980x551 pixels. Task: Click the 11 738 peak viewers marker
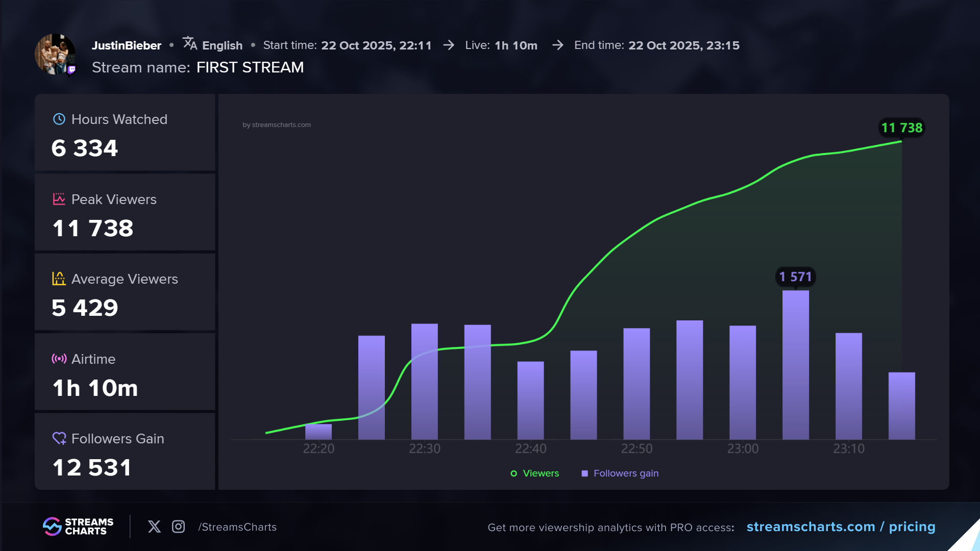click(x=901, y=128)
